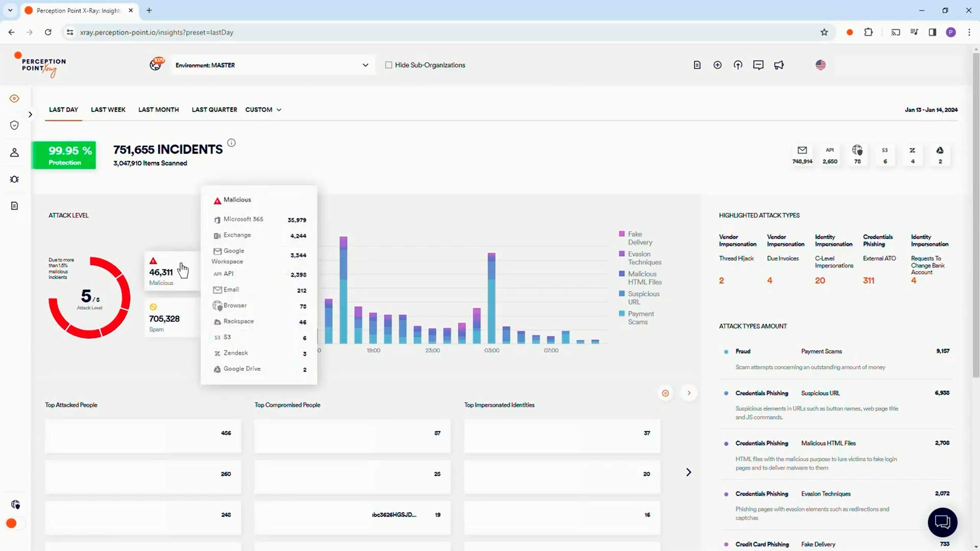Image resolution: width=980 pixels, height=551 pixels.
Task: Expand the left sidebar with the chevron
Action: [x=30, y=114]
